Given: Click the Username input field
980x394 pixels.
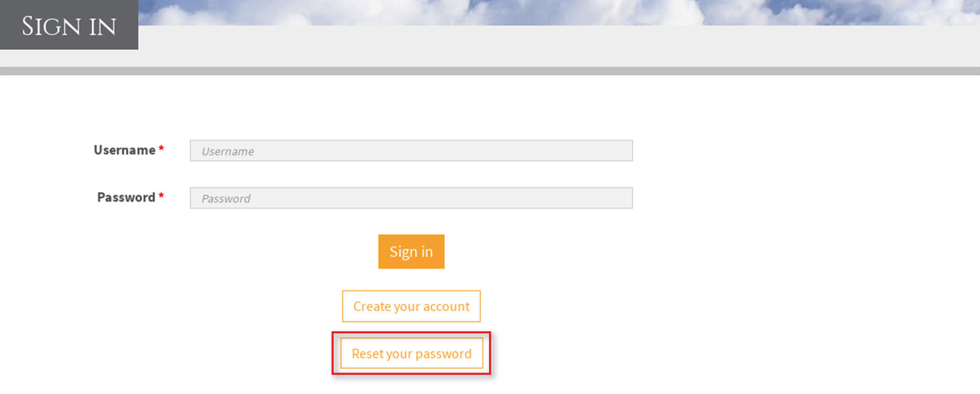Looking at the screenshot, I should pos(411,151).
